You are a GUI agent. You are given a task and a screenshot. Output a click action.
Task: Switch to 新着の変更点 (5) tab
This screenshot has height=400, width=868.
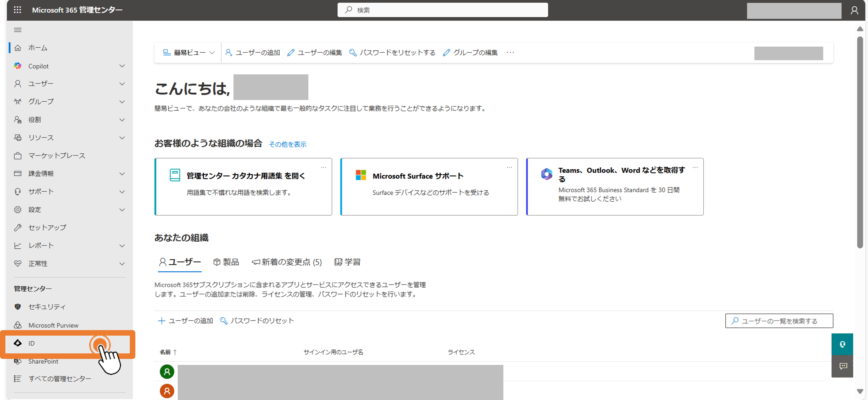[286, 262]
